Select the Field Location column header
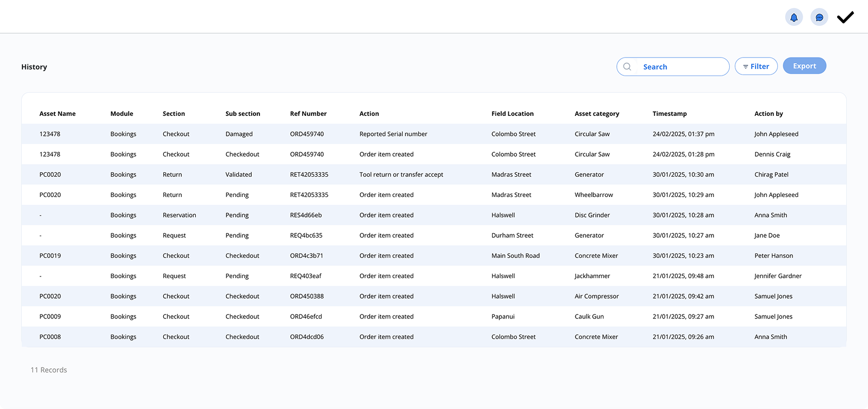This screenshot has width=868, height=409. tap(512, 114)
